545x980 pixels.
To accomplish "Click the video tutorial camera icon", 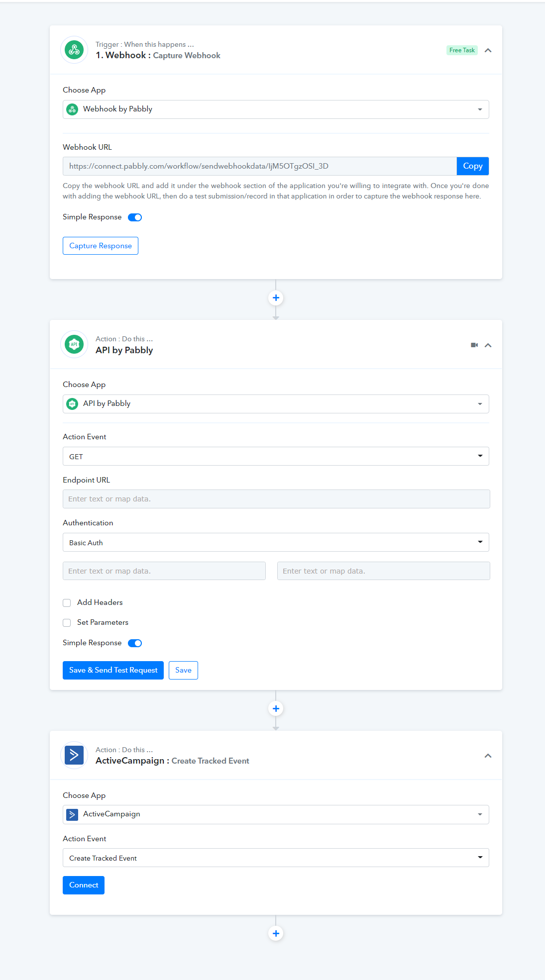I will [474, 345].
